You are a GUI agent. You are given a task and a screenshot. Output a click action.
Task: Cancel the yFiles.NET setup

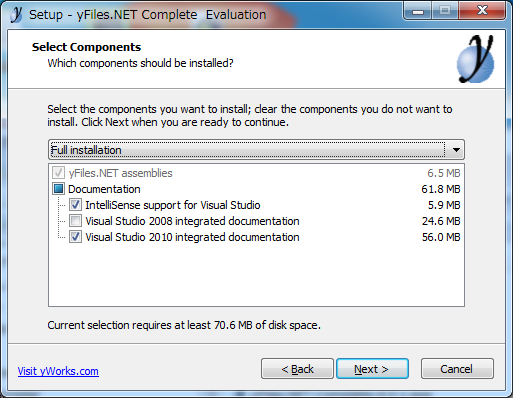coord(457,369)
